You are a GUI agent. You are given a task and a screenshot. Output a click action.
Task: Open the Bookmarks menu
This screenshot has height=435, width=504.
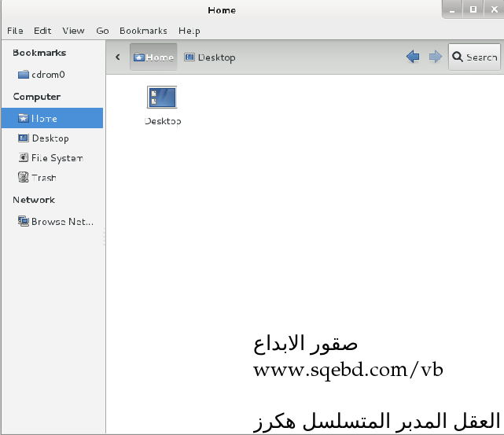(143, 31)
